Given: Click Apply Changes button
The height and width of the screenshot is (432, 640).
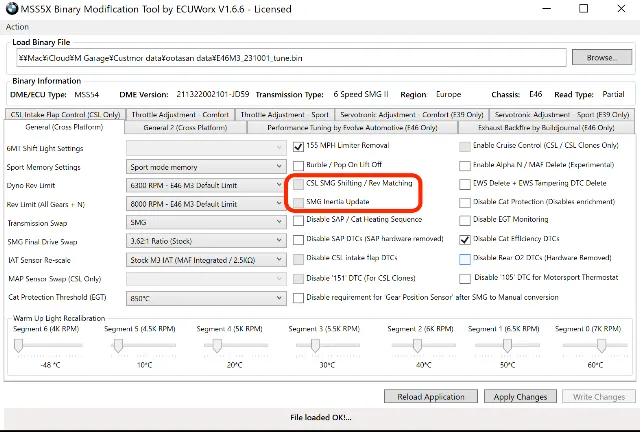Looking at the screenshot, I should tap(520, 396).
